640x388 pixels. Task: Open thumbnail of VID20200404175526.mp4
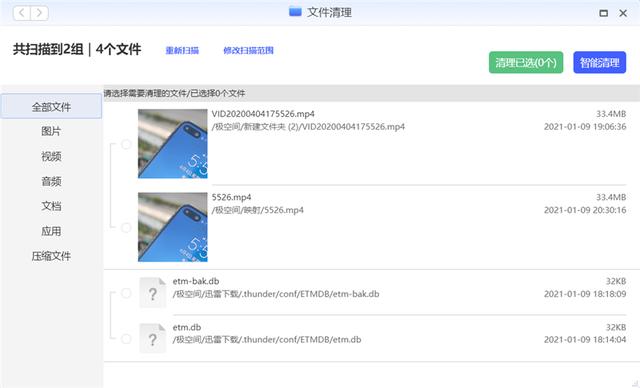(173, 144)
